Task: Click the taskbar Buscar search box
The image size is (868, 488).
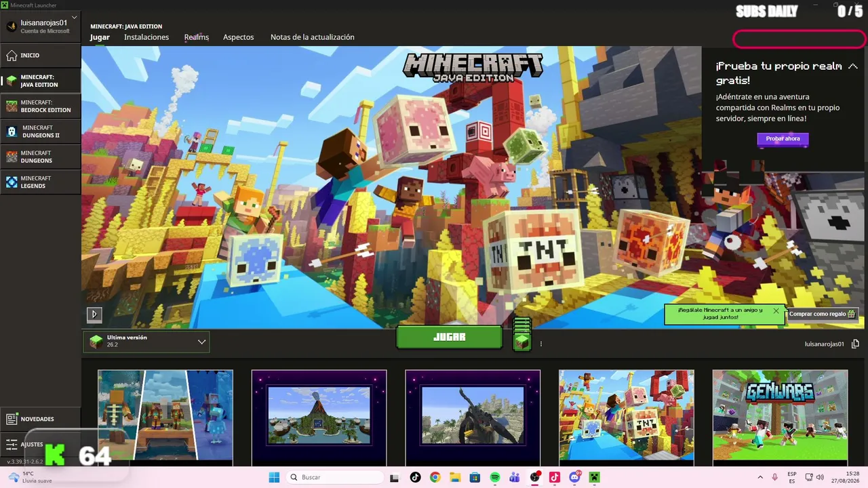Action: (335, 477)
